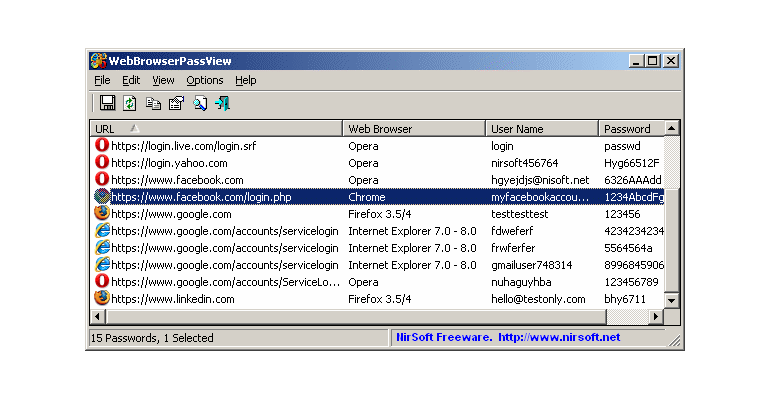Select the Opera icon for login.live.com row
This screenshot has width=770, height=400.
coord(102,145)
